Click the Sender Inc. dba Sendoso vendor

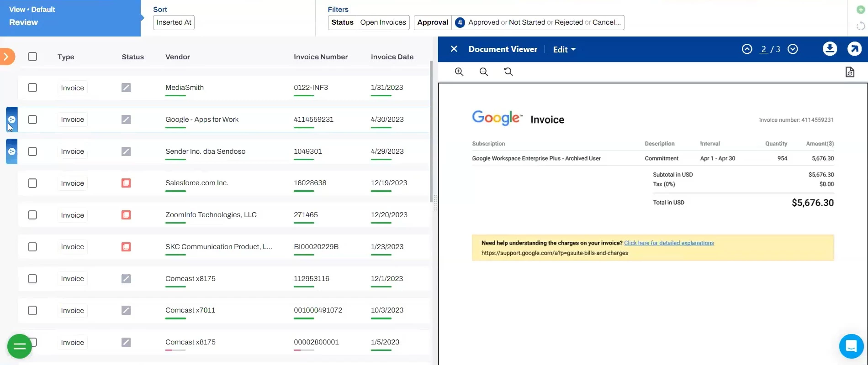(205, 151)
